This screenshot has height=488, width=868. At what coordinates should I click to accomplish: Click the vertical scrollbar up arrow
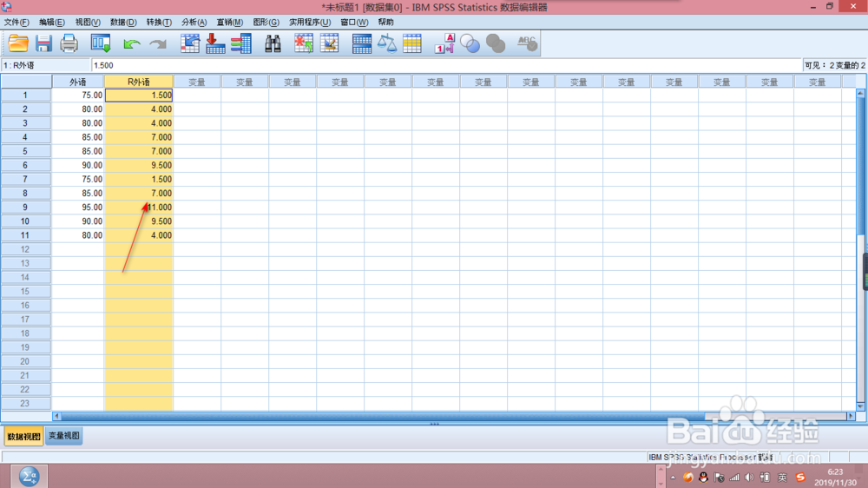[x=860, y=93]
